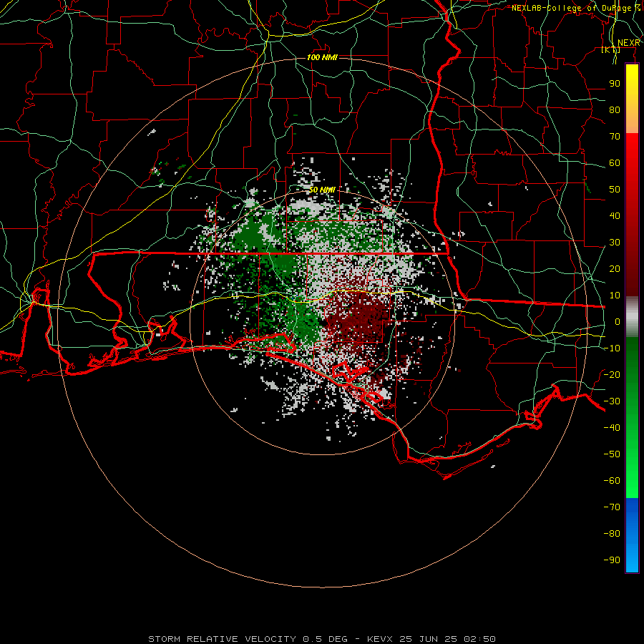This screenshot has width=644, height=644.
Task: Click the 50 NMI range ring label
Action: (322, 190)
